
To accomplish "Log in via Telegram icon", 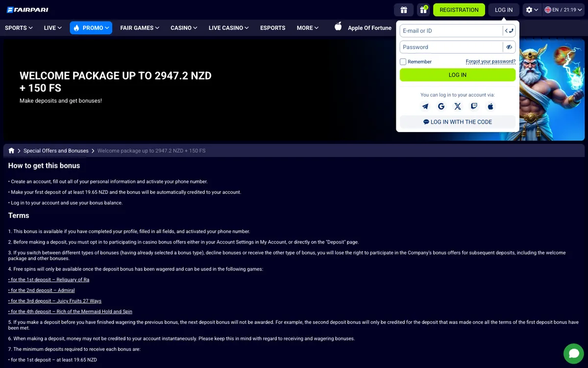I will click(425, 106).
